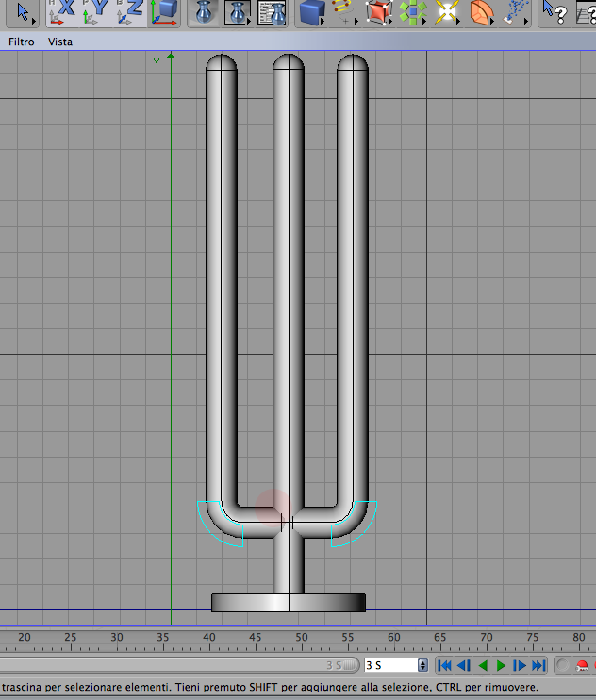Click the green Y axis arrowhead

171,56
